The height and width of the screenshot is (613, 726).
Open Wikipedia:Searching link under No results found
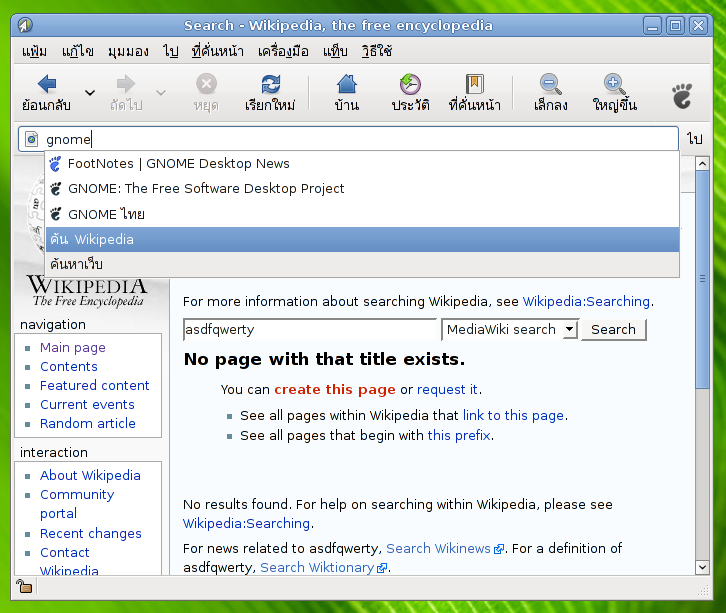pos(246,523)
